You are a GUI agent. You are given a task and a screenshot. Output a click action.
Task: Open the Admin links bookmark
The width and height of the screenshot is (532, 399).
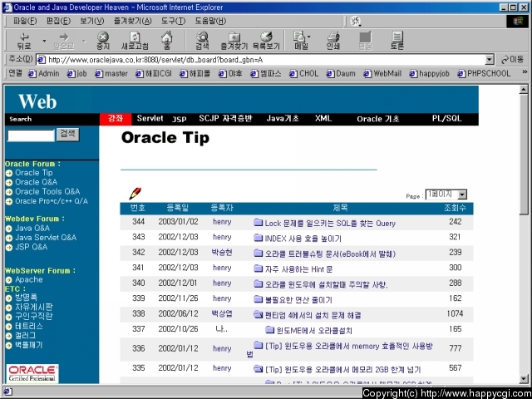coord(44,74)
